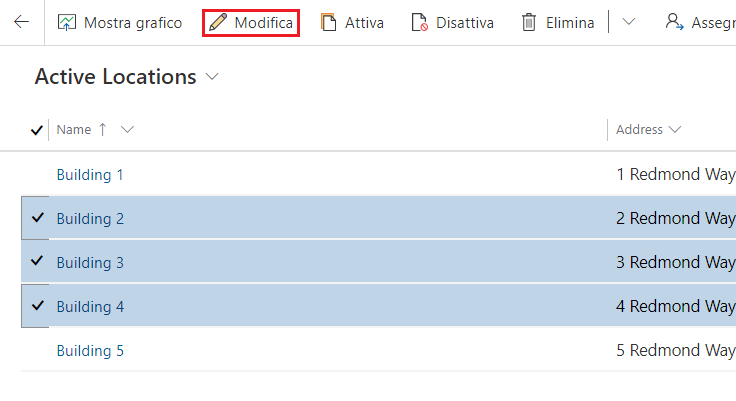This screenshot has height=401, width=736.
Task: Click the Modifica pencil icon
Action: coord(218,22)
